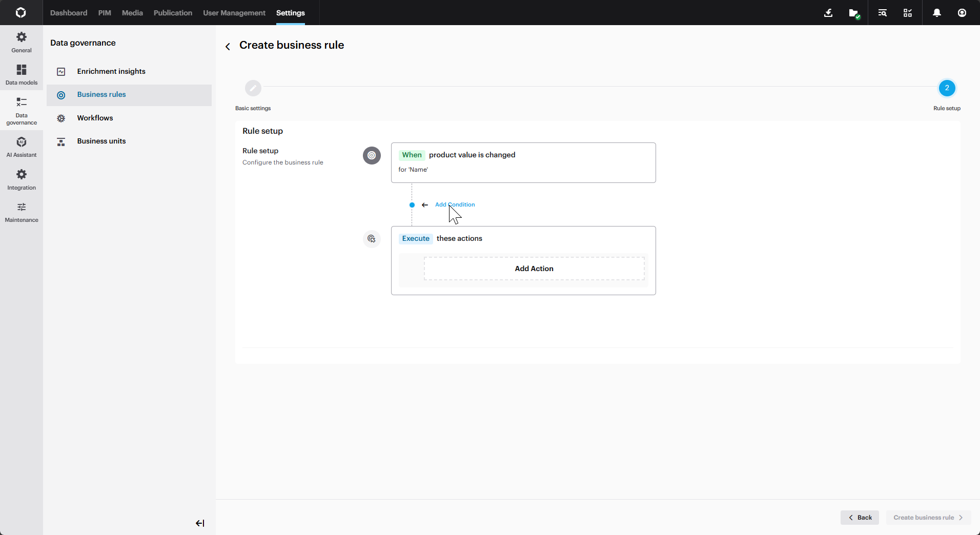Open the AI Assistant section
Image resolution: width=980 pixels, height=535 pixels.
[21, 147]
